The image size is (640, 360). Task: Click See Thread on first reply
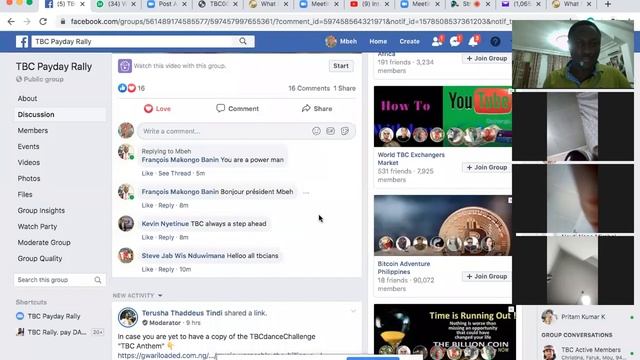[x=175, y=173]
